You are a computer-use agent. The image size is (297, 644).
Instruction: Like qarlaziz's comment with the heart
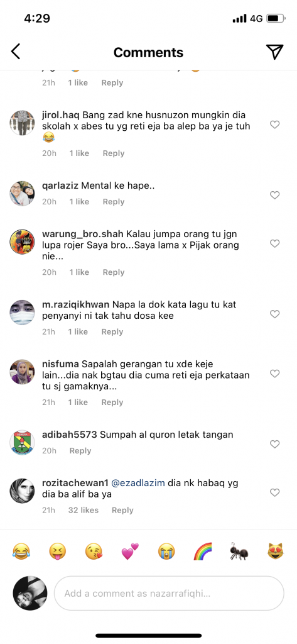(275, 195)
